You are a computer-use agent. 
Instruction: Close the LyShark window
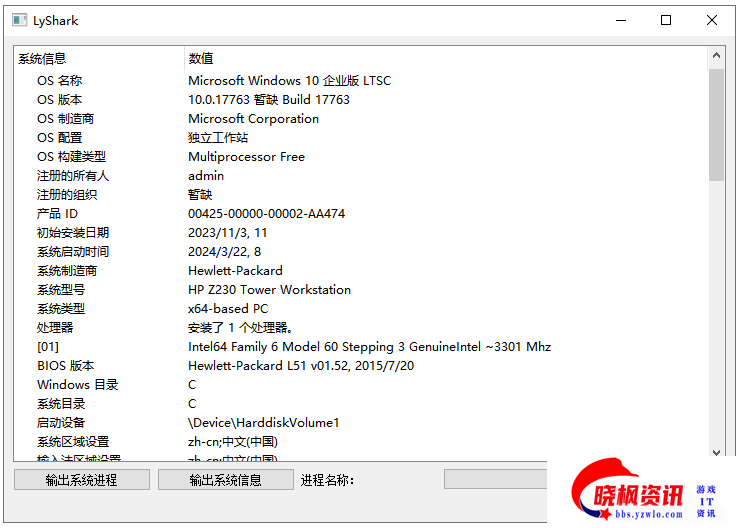[x=712, y=20]
